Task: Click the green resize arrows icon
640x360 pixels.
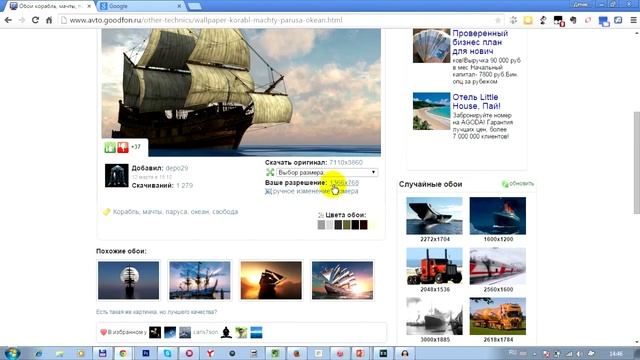Action: click(270, 172)
